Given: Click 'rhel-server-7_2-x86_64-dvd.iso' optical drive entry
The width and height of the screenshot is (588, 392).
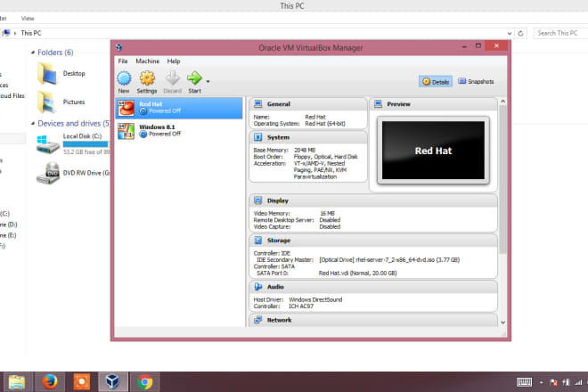Looking at the screenshot, I should (389, 259).
